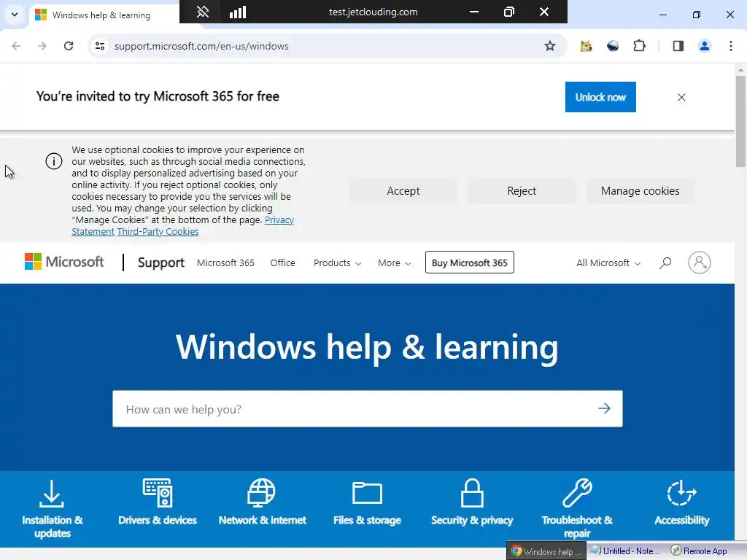Viewport: 747px width, 560px height.
Task: Open Security & privacy category
Action: click(x=472, y=503)
